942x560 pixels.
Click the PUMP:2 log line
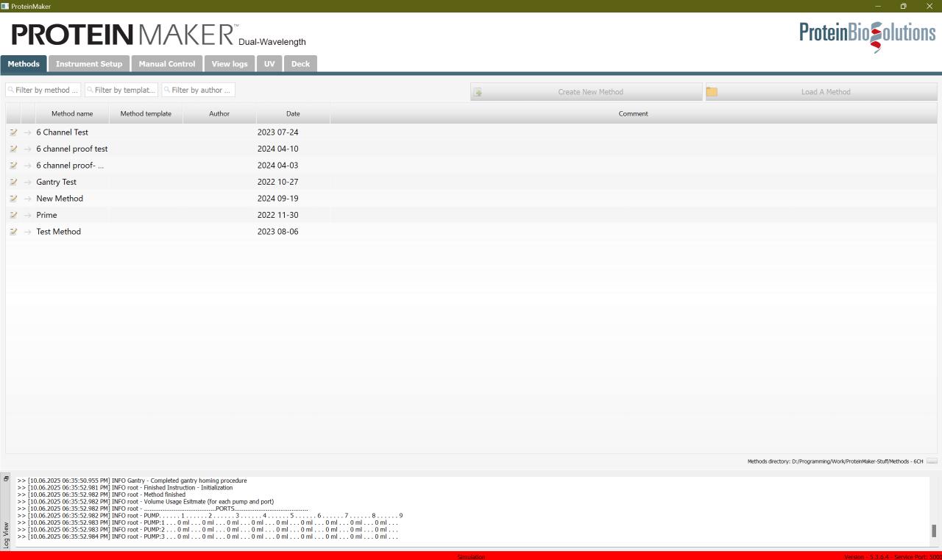point(208,530)
